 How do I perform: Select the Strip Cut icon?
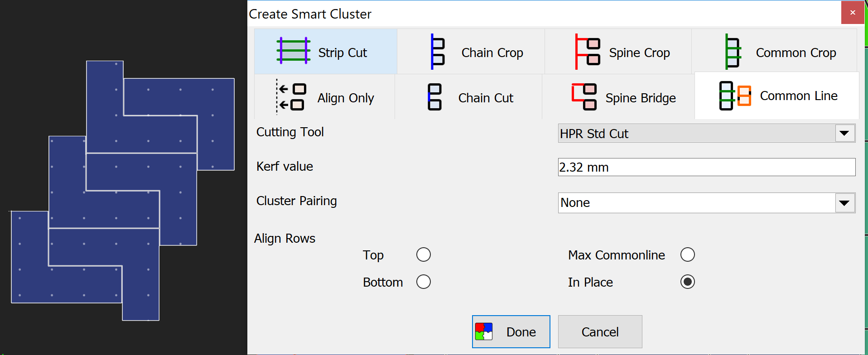pyautogui.click(x=294, y=50)
